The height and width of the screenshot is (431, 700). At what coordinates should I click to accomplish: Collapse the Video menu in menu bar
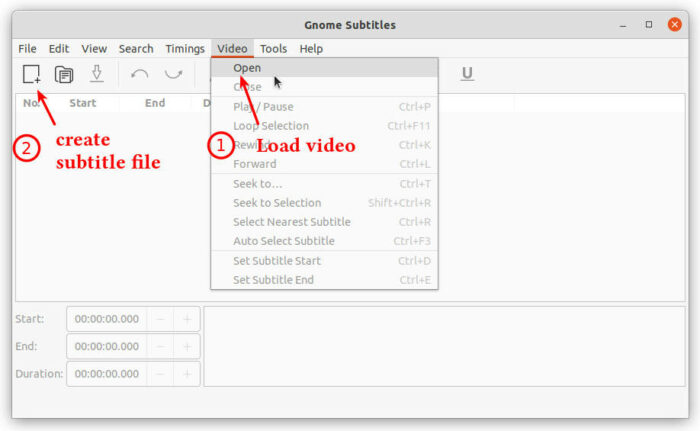232,49
